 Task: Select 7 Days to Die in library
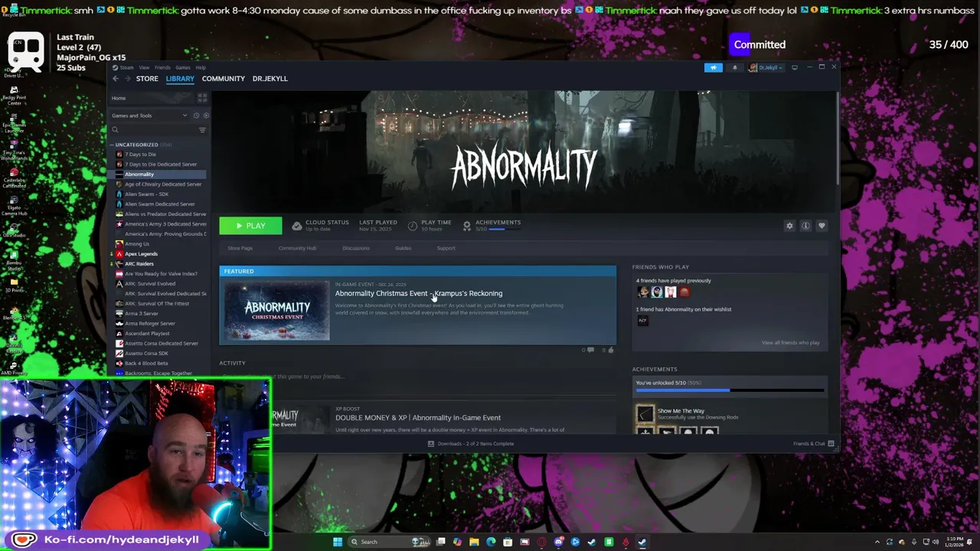(x=140, y=154)
